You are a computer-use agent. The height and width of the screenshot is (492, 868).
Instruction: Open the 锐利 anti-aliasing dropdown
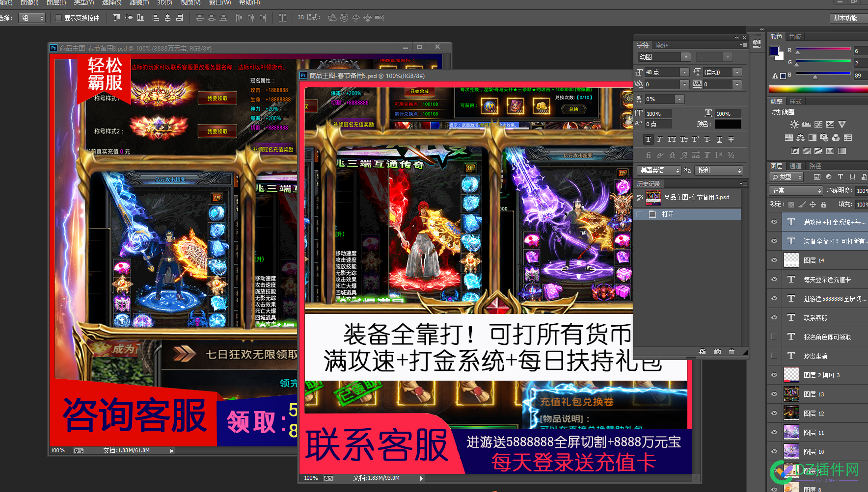click(719, 170)
